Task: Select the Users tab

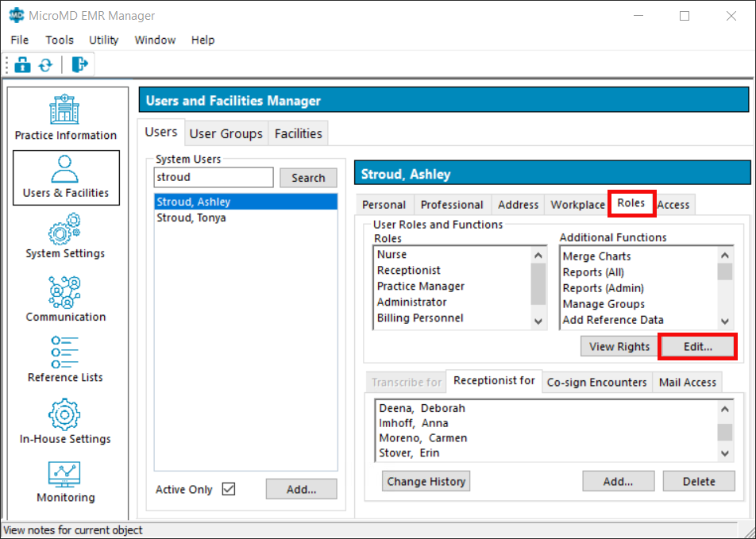Action: (x=161, y=132)
